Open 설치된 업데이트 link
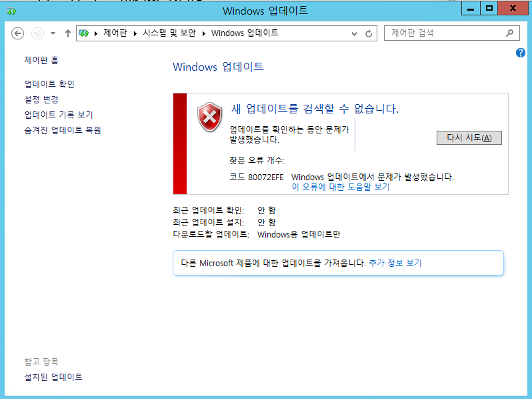Image resolution: width=532 pixels, height=399 pixels. tap(53, 377)
